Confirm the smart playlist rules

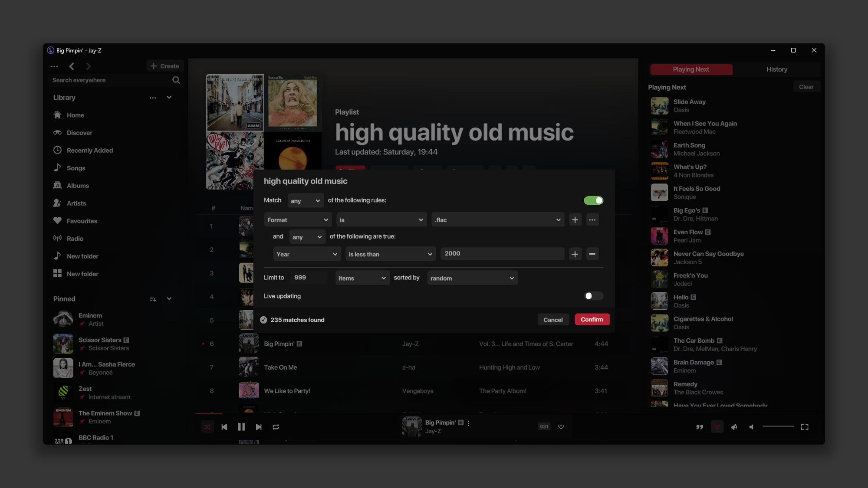(592, 320)
